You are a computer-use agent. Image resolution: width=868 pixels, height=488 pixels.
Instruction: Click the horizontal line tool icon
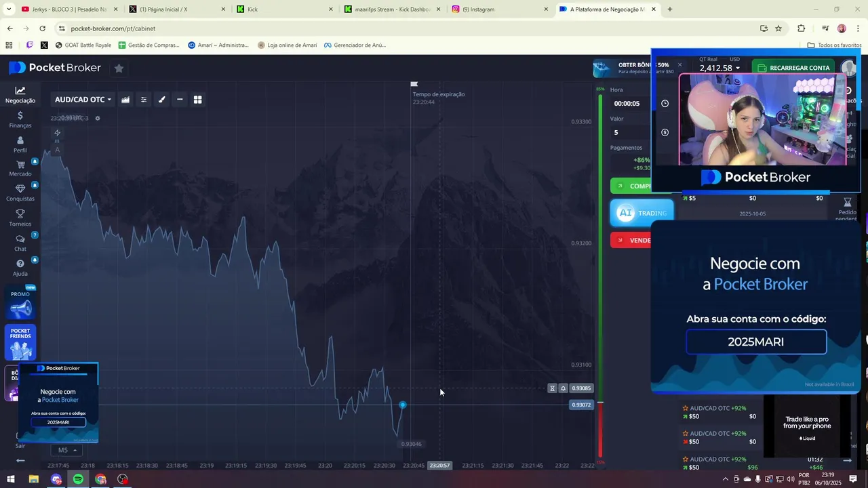(x=180, y=100)
